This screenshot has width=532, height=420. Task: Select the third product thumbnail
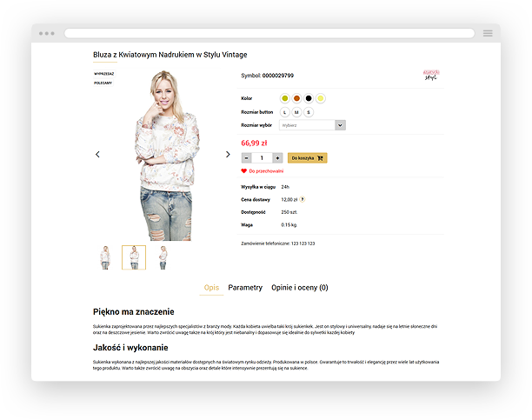point(163,257)
